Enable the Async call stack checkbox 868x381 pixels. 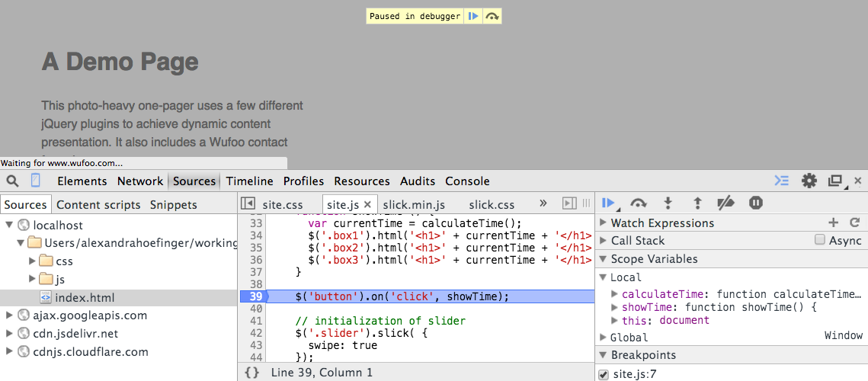click(820, 240)
